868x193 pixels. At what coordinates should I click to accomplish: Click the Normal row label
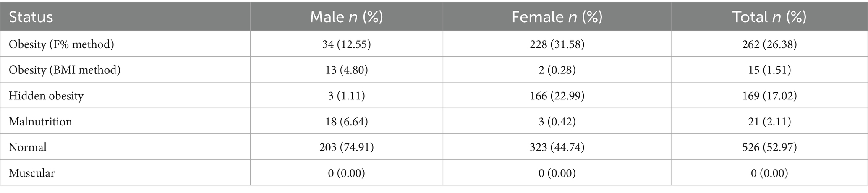[28, 147]
